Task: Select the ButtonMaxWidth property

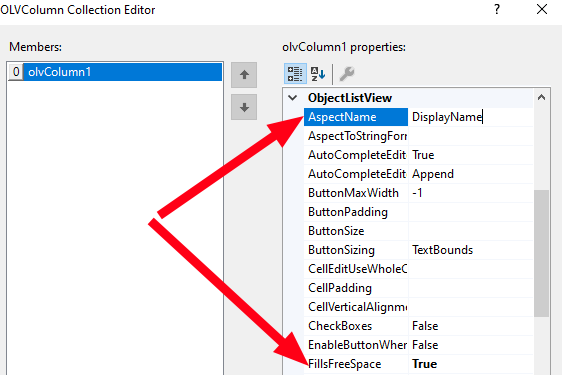Action: 356,193
